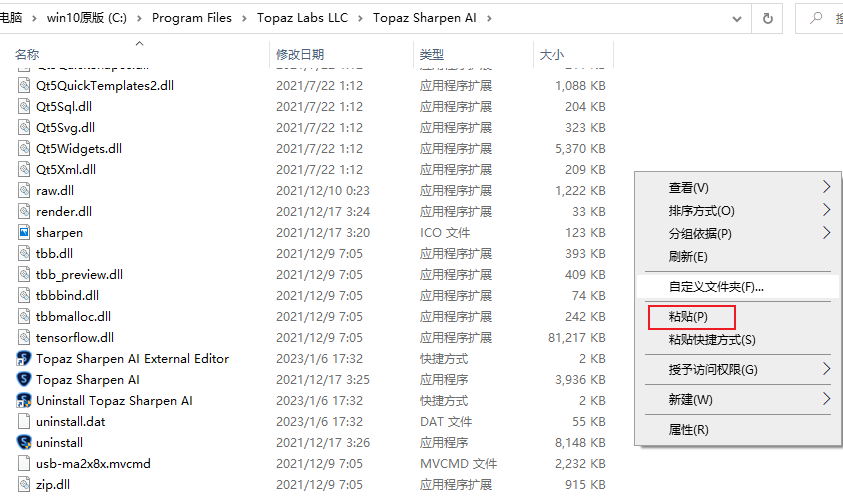This screenshot has width=843, height=501.
Task: Click the raw.dll file icon
Action: click(x=24, y=190)
